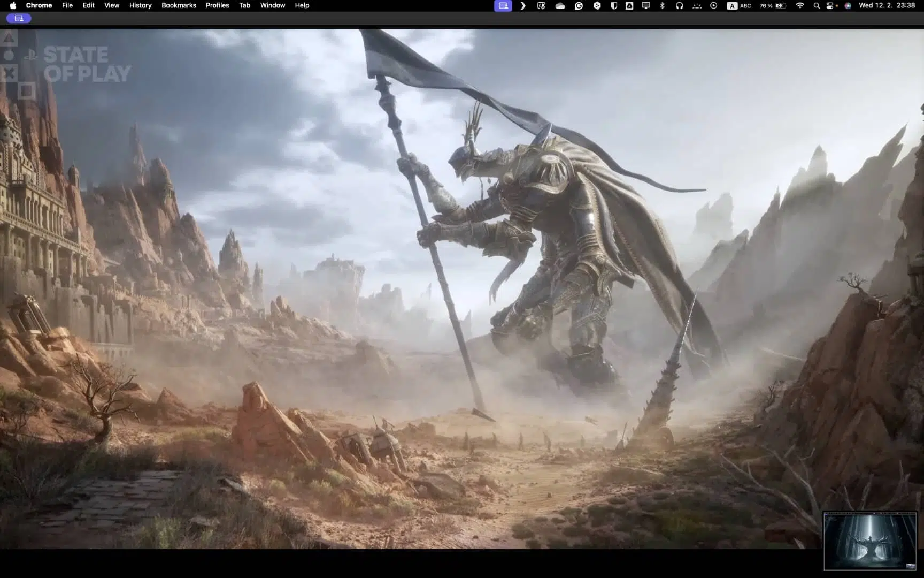This screenshot has height=578, width=924.
Task: Open the Apple menu
Action: [x=13, y=5]
